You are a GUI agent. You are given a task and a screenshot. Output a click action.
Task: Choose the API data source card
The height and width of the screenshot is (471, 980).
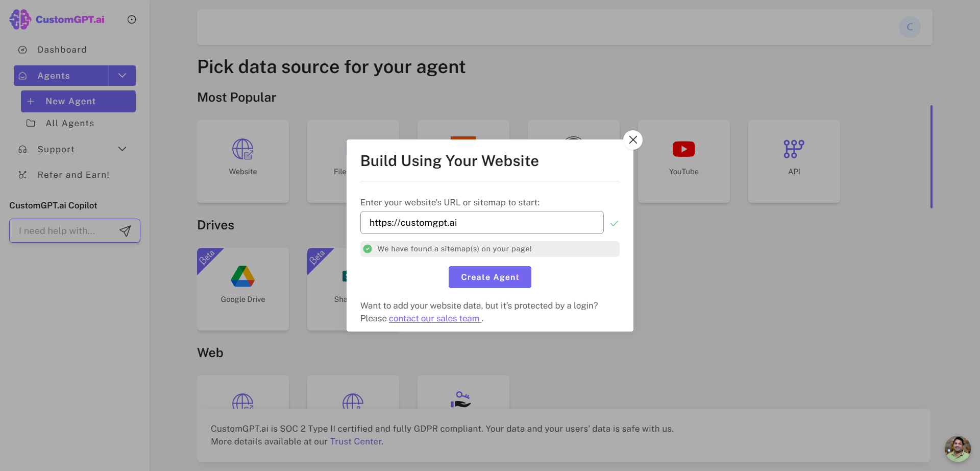click(794, 161)
